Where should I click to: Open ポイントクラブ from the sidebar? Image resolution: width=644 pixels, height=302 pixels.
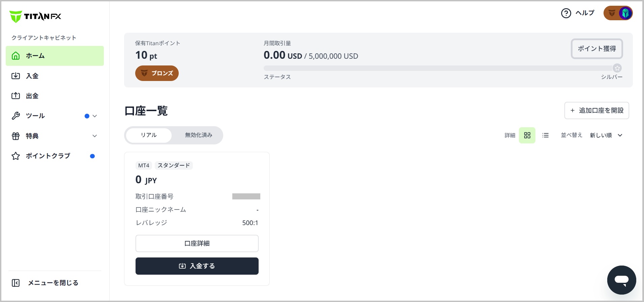pyautogui.click(x=48, y=156)
